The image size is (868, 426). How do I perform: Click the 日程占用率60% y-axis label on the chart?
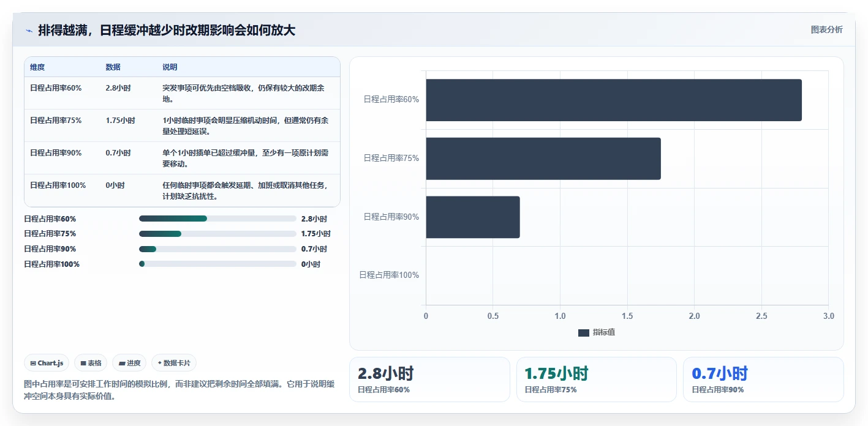[x=391, y=99]
